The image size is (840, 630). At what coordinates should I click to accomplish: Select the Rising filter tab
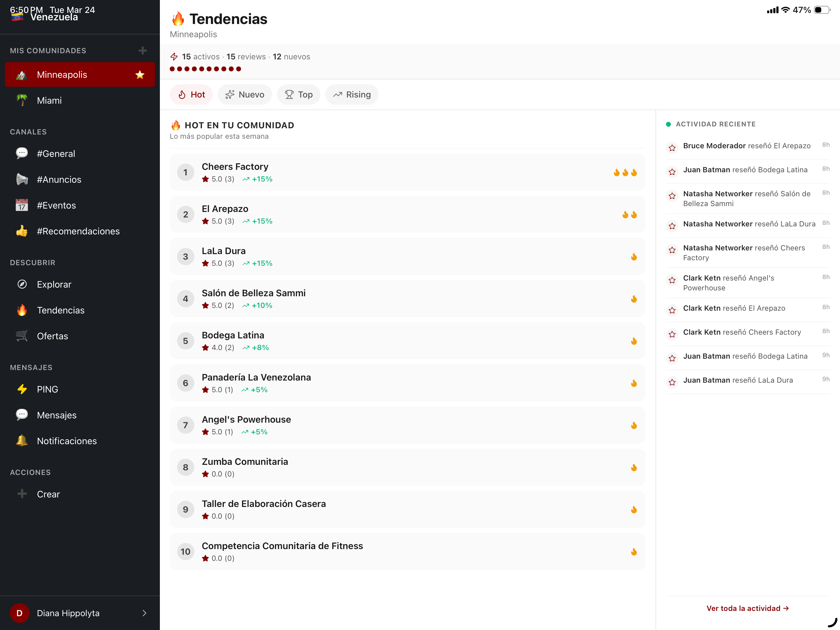352,95
